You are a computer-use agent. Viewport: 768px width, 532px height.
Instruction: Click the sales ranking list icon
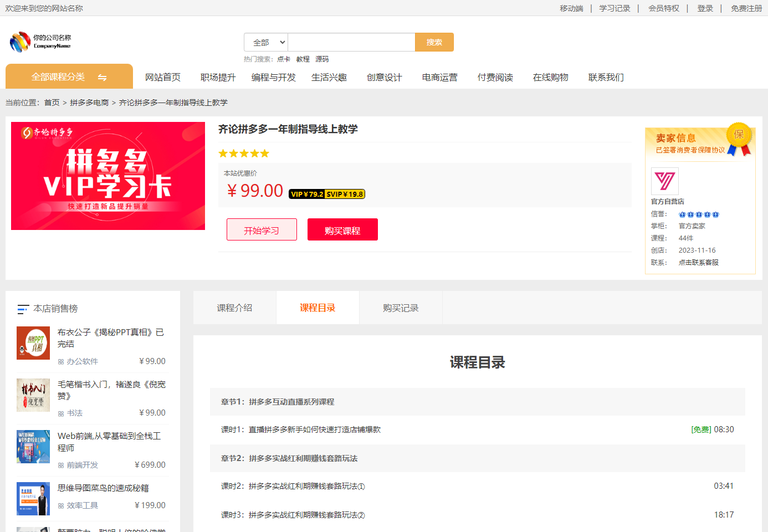coord(23,309)
